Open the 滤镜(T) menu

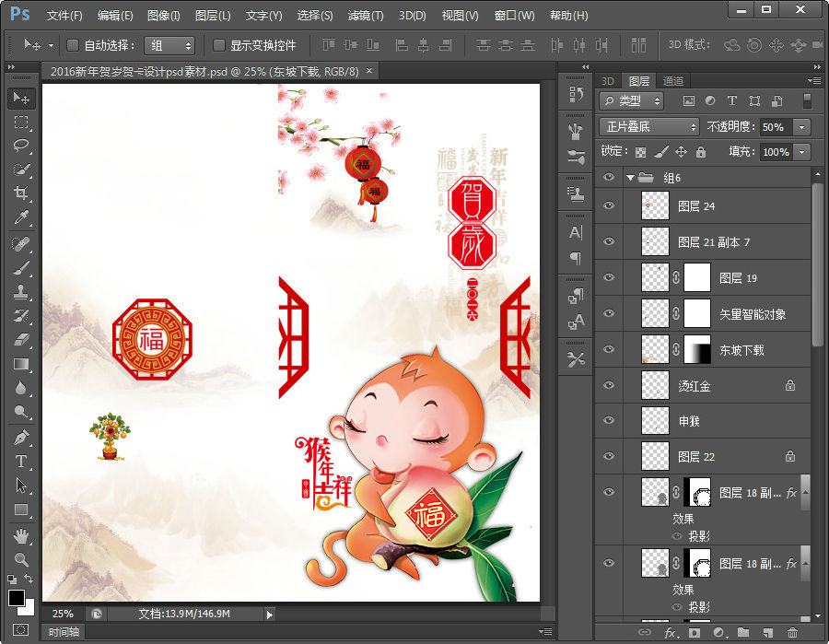pos(366,16)
